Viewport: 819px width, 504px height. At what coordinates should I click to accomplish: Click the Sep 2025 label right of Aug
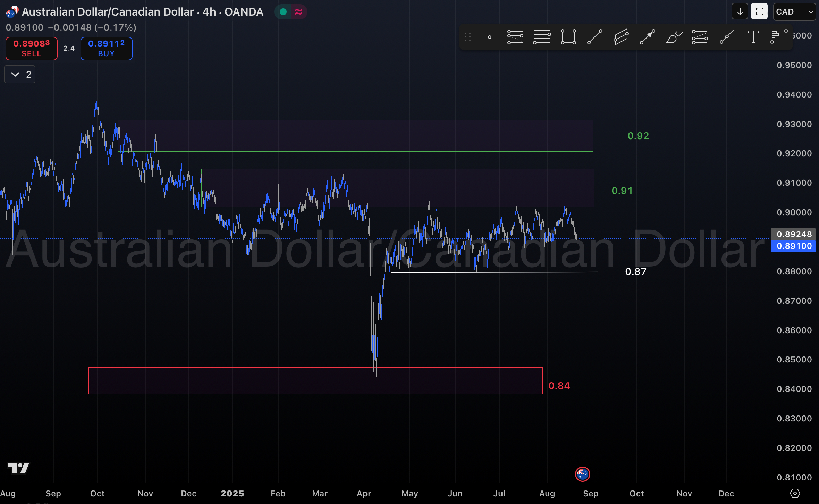coord(591,494)
